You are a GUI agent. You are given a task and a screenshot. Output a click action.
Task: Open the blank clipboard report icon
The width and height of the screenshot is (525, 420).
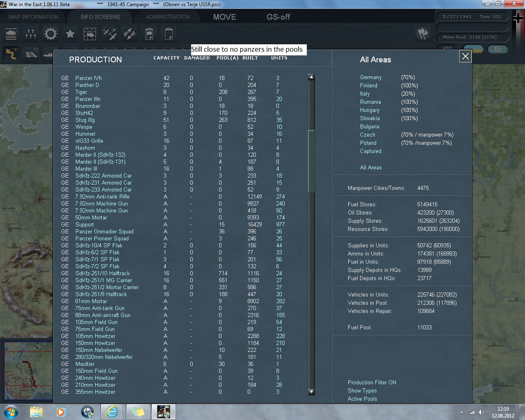coord(169,34)
